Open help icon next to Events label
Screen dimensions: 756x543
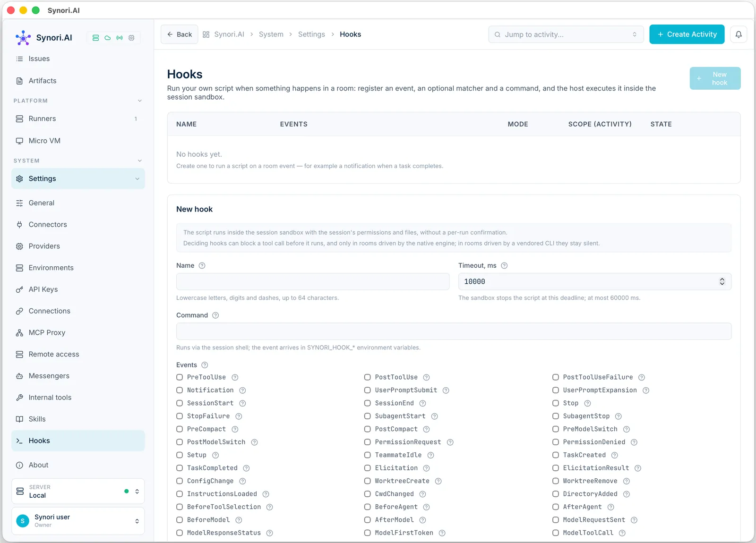pyautogui.click(x=205, y=365)
